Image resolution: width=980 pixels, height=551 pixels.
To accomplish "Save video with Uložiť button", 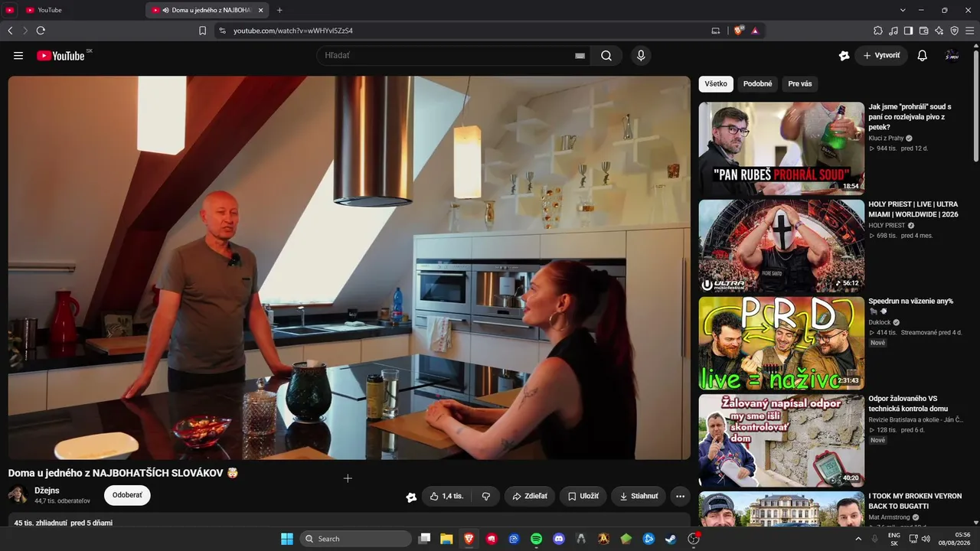I will click(583, 496).
